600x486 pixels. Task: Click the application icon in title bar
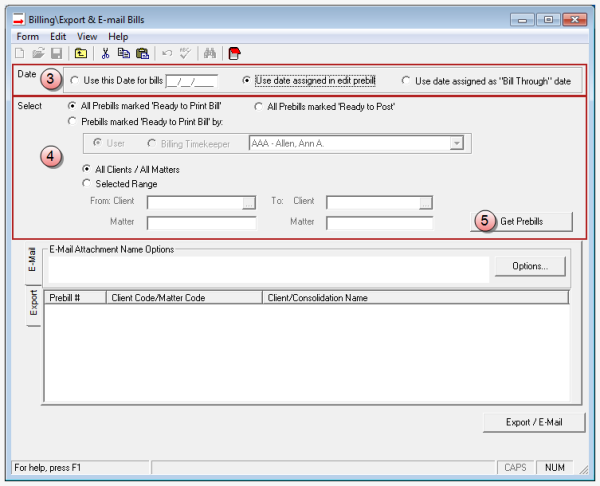coord(19,19)
